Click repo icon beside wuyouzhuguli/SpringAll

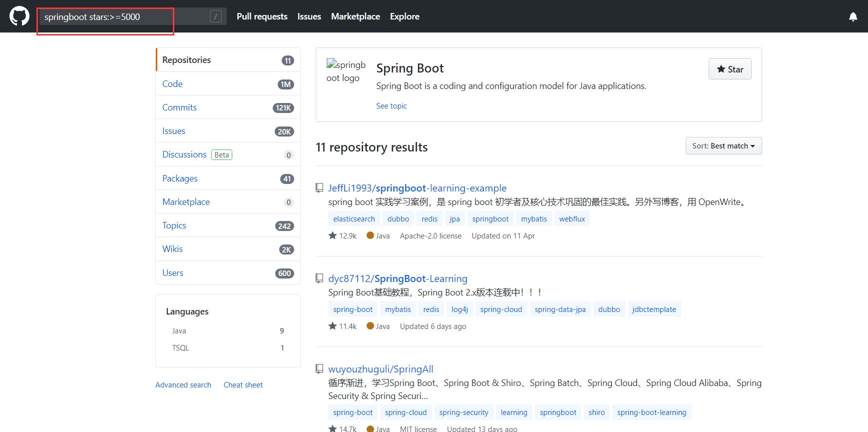pyautogui.click(x=320, y=369)
